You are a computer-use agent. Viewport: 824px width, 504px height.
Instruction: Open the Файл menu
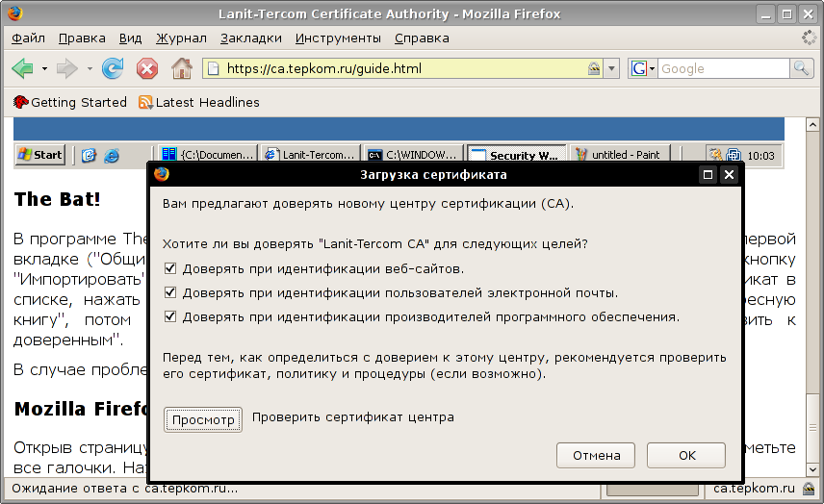tap(28, 38)
